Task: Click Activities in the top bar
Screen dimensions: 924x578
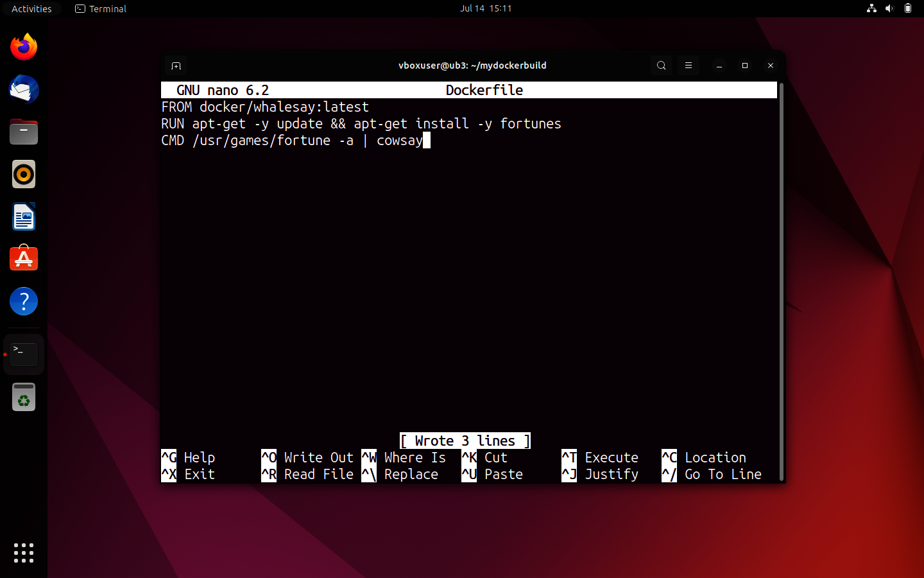Action: (31, 8)
